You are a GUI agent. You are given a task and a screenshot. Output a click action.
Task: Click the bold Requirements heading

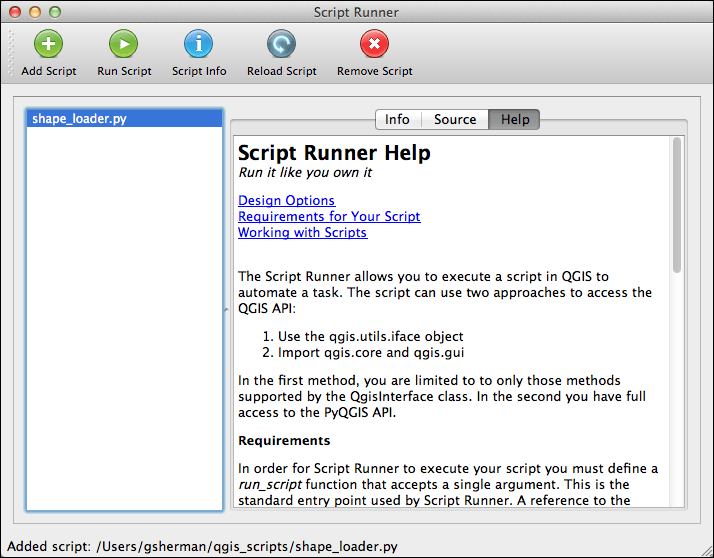point(284,440)
